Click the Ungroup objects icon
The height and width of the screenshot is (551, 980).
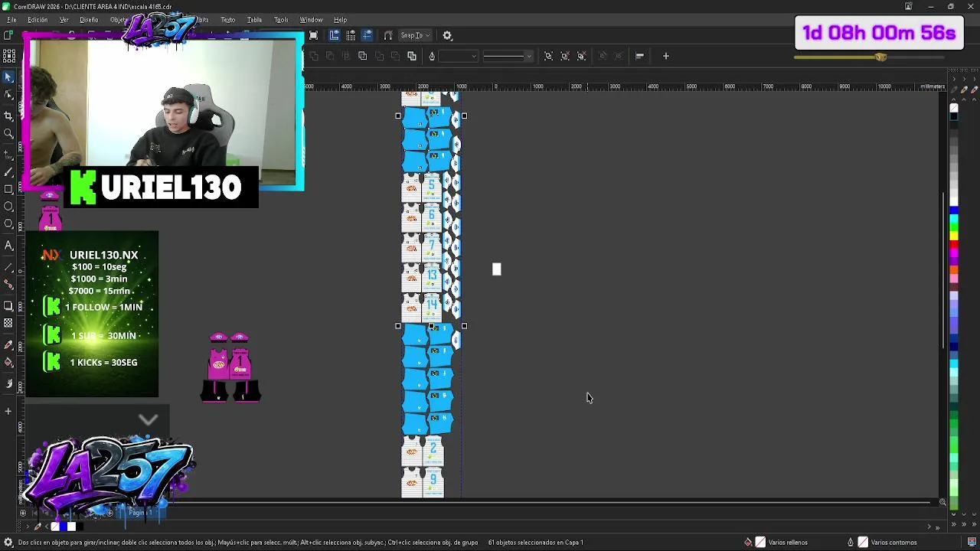click(x=565, y=56)
